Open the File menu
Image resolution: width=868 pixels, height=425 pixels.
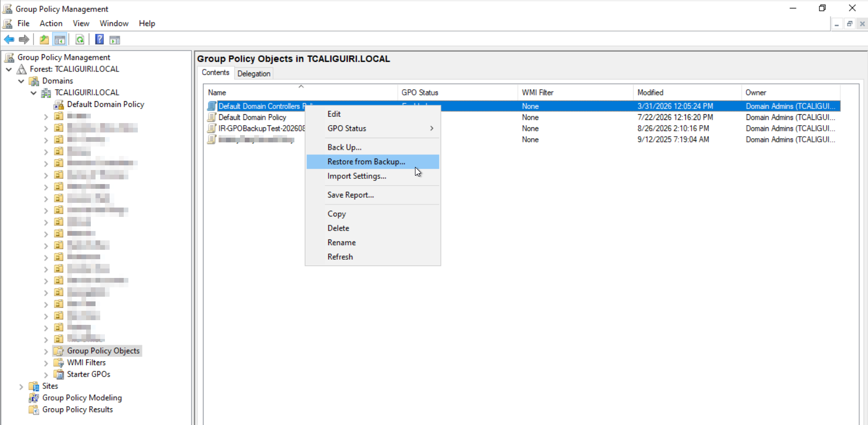23,23
